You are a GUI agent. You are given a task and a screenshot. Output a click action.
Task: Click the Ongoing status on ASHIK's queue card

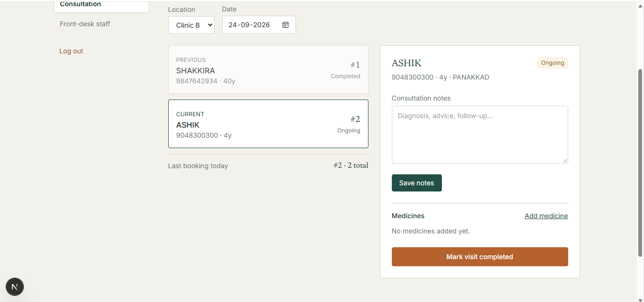click(348, 131)
